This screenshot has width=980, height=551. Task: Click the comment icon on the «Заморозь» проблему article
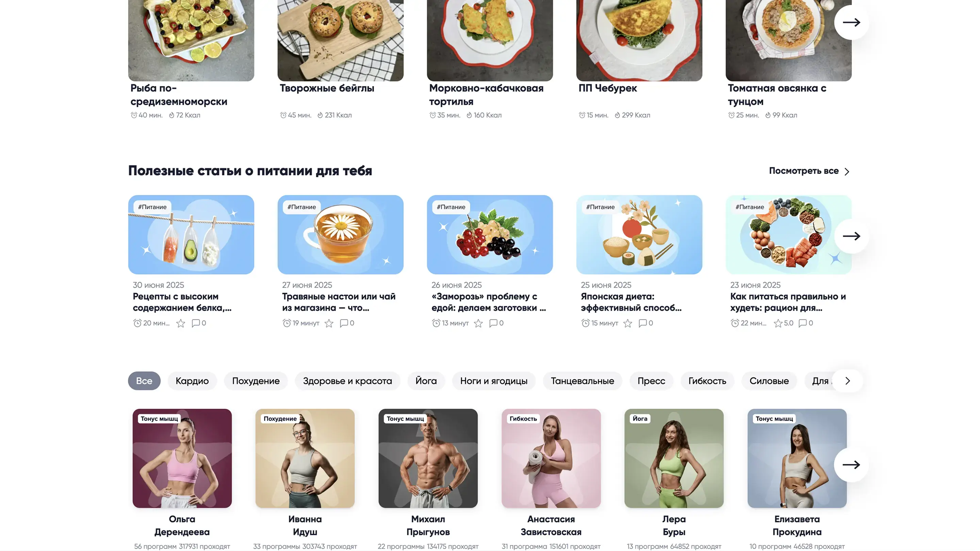pos(493,323)
